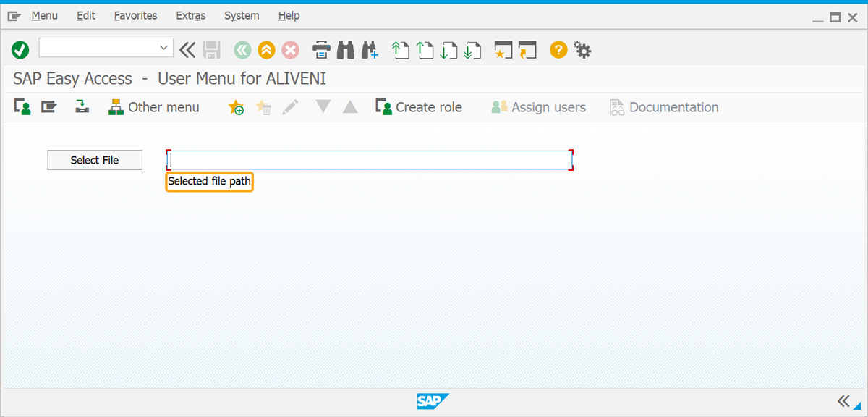Click Move Favorites Up triangle
Image resolution: width=868 pixels, height=417 pixels.
(350, 107)
